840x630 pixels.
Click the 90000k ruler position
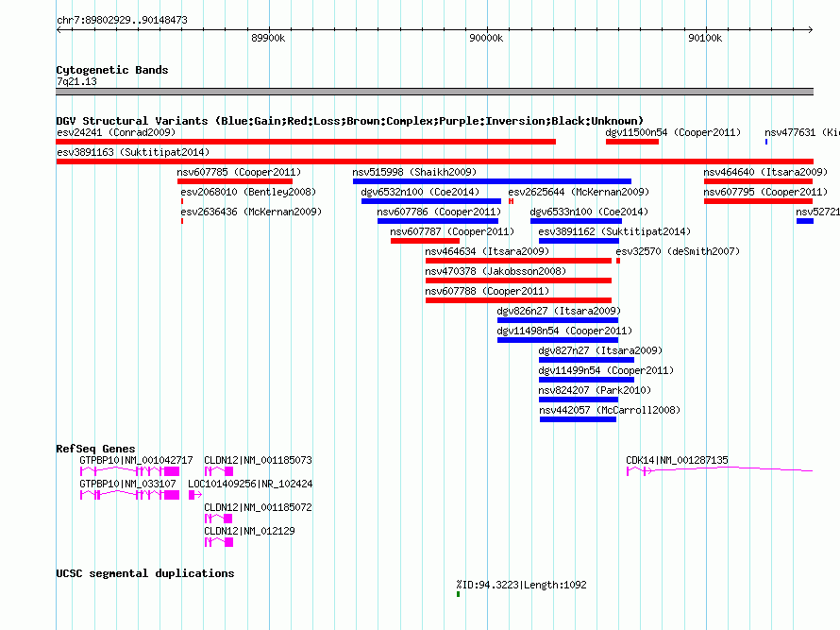486,38
